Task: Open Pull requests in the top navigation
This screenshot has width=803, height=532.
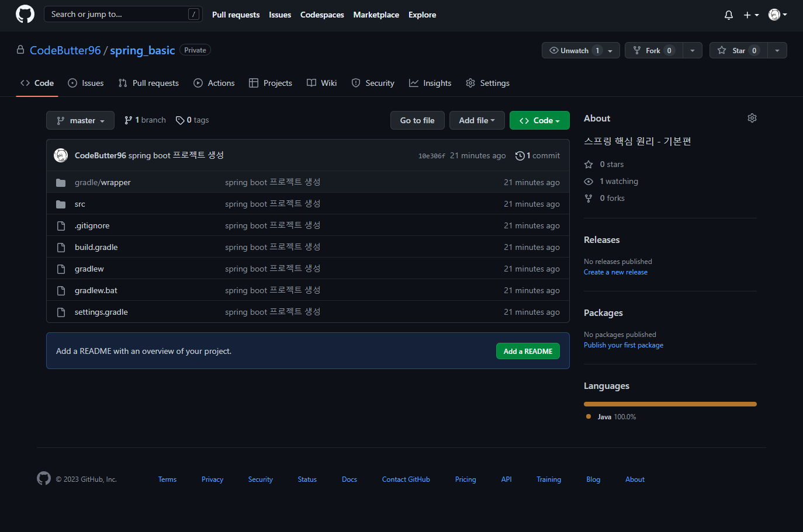Action: (x=236, y=15)
